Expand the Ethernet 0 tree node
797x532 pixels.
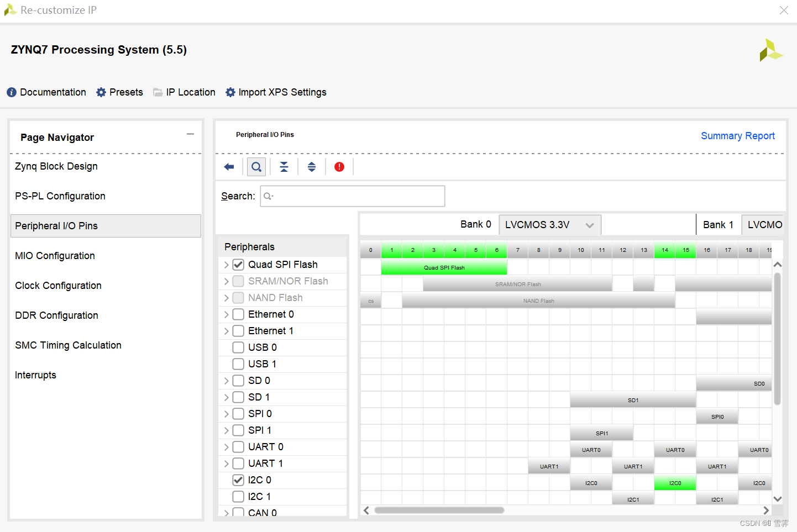(x=226, y=314)
